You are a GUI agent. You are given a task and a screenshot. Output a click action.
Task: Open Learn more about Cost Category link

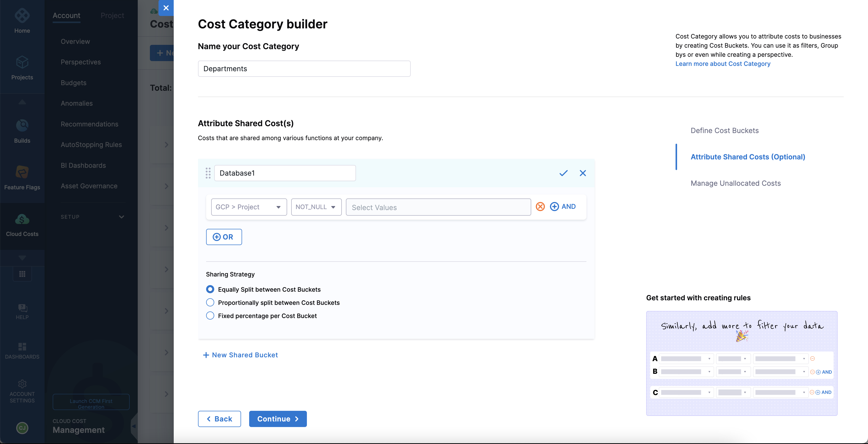tap(722, 64)
